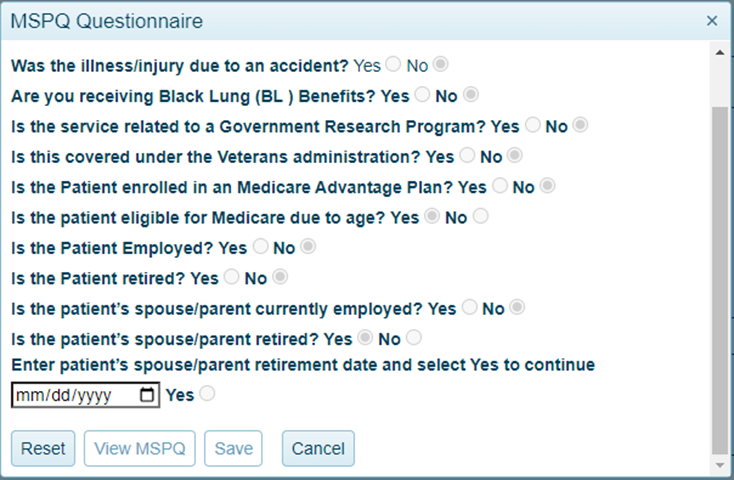The width and height of the screenshot is (734, 480).
Task: Mark Yes for Patient retired
Action: (231, 277)
